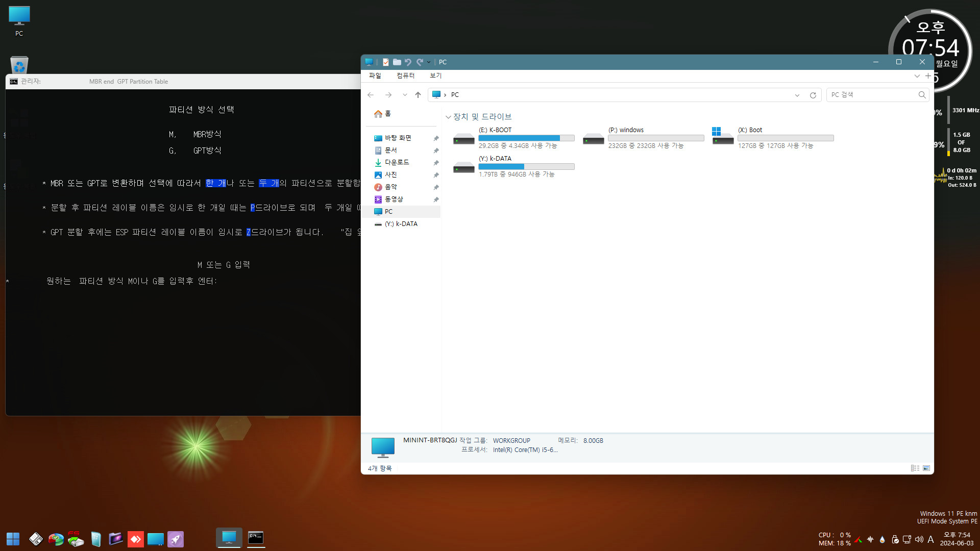The height and width of the screenshot is (551, 980).
Task: Click the K-BOOT drive usage bar
Action: tap(526, 138)
